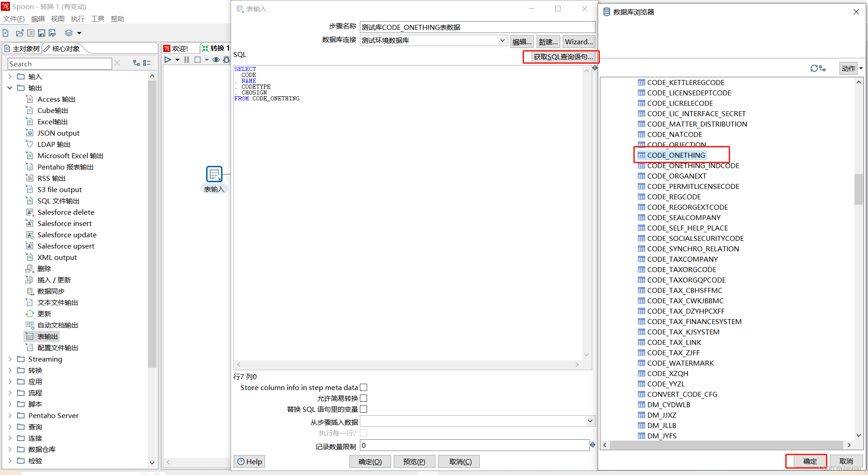
Task: Preview the transformation with the eye icon
Action: [x=216, y=60]
